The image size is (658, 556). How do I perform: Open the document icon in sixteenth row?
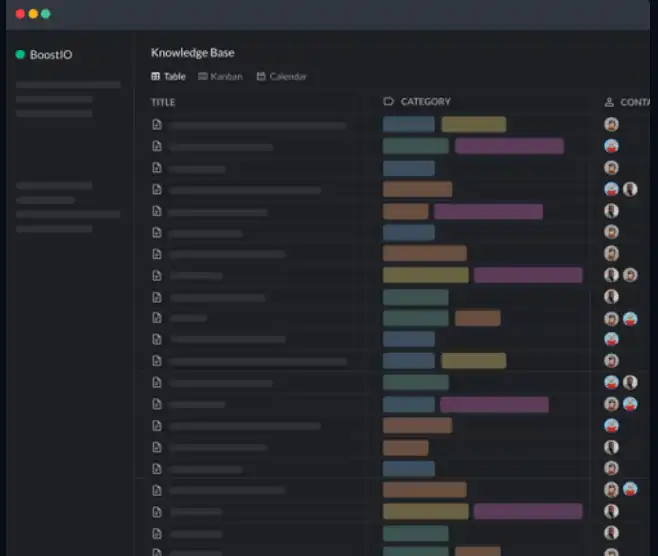pyautogui.click(x=157, y=447)
